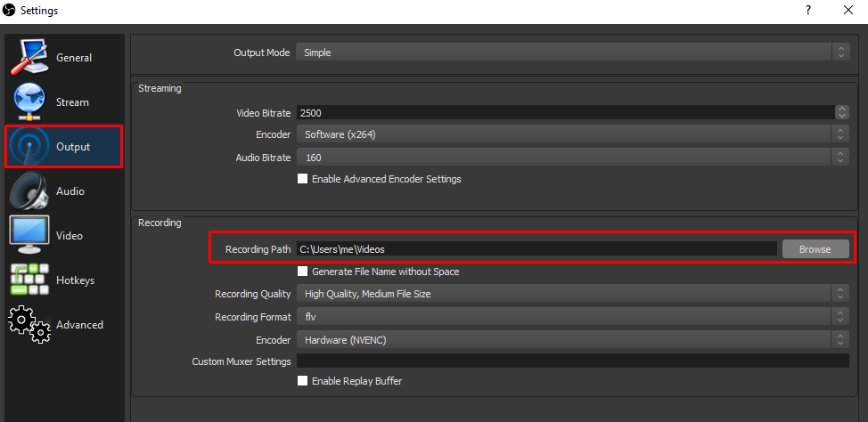Tick Generate File Name without Space
This screenshot has height=422, width=868.
click(302, 272)
